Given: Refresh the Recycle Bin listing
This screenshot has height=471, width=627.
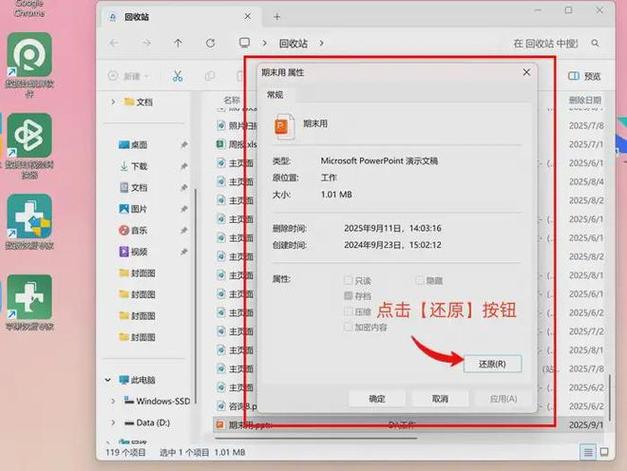Looking at the screenshot, I should [x=210, y=43].
